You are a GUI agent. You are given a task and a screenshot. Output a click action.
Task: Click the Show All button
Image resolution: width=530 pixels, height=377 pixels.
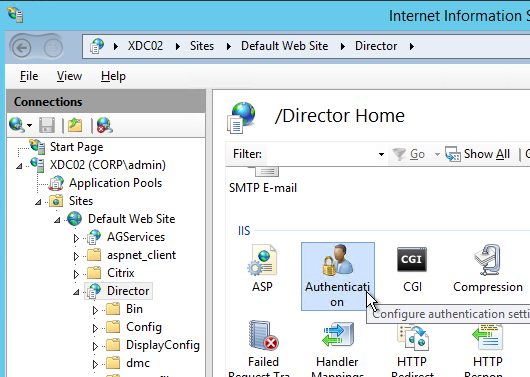[x=477, y=154]
